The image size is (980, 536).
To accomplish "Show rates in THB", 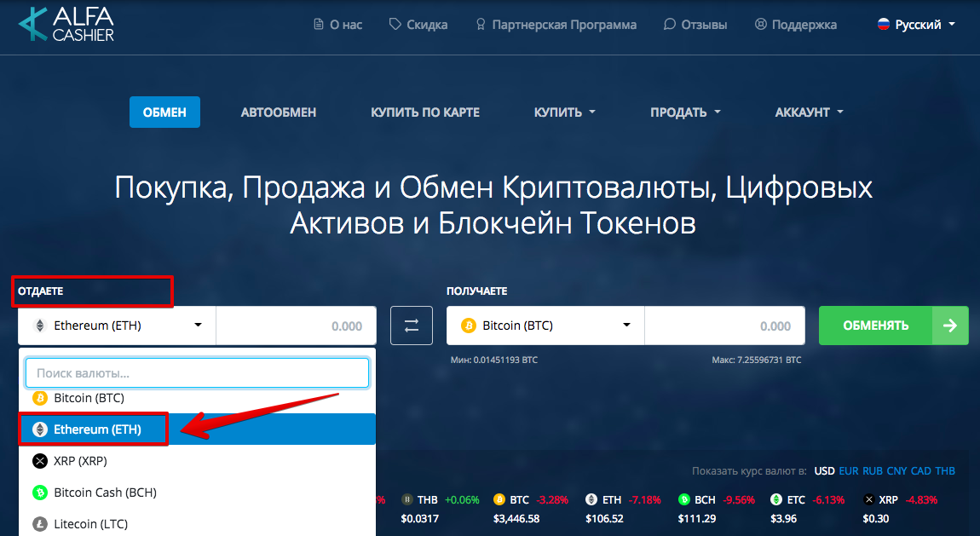I will click(x=945, y=471).
